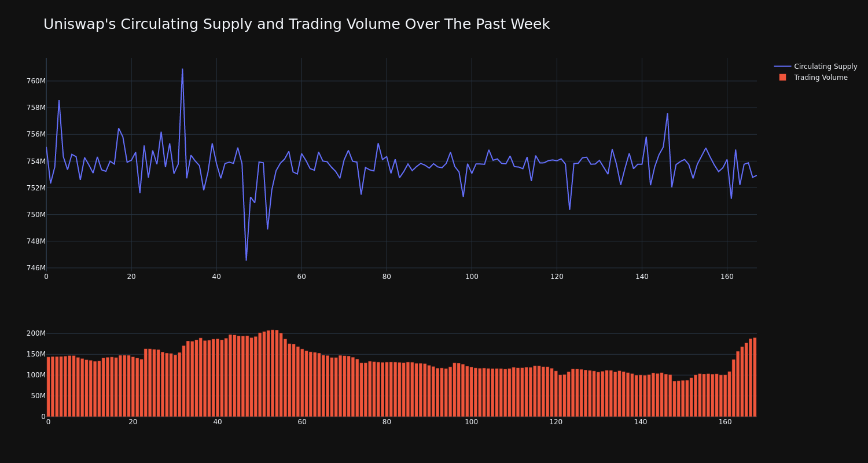Click the chart title text
The height and width of the screenshot is (463, 868).
296,24
